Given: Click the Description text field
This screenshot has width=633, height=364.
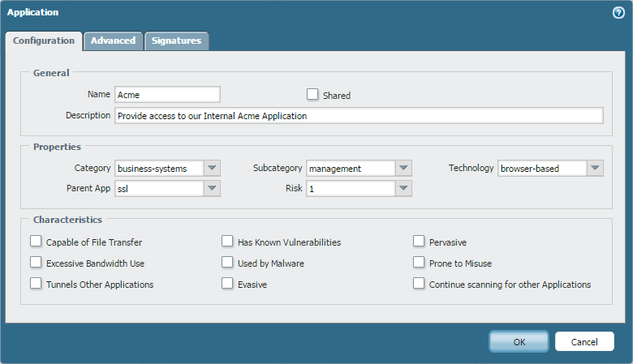Looking at the screenshot, I should coord(359,115).
